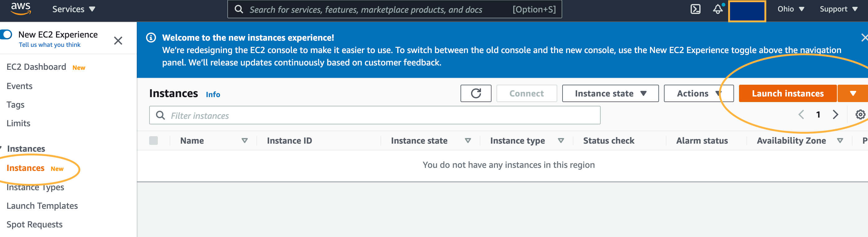Viewport: 868px width, 237px height.
Task: Close the New EC2 Experience panel
Action: coord(118,41)
